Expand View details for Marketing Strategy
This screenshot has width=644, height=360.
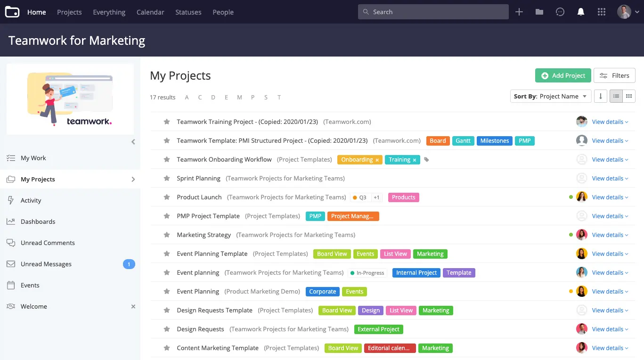click(x=610, y=235)
